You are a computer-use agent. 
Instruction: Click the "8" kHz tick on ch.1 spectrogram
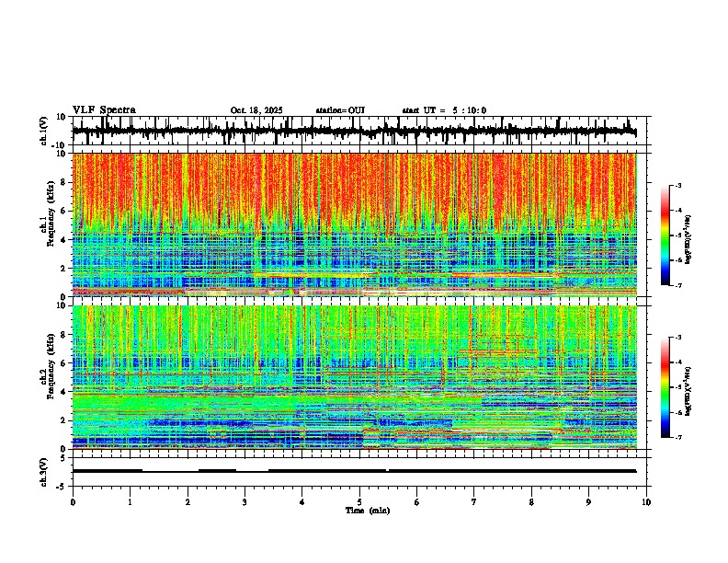[64, 182]
